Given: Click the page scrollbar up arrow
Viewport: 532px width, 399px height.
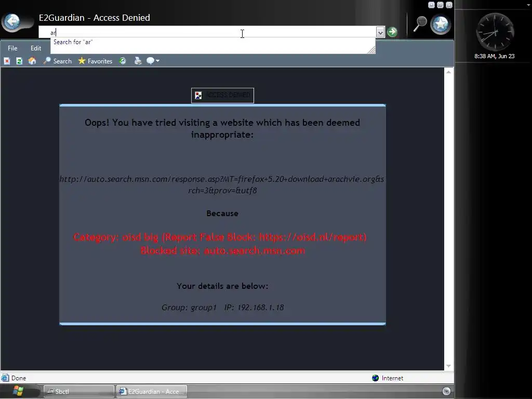Looking at the screenshot, I should [448, 72].
